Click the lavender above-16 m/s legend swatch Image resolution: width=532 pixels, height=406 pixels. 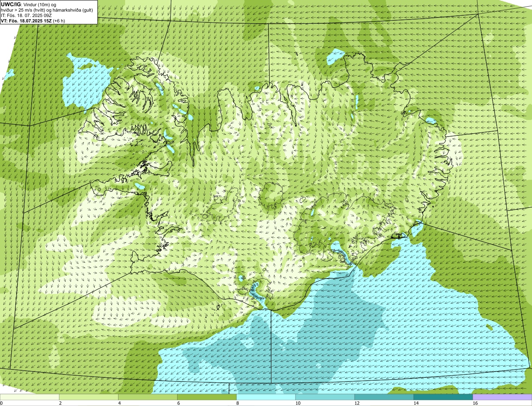[502, 397]
